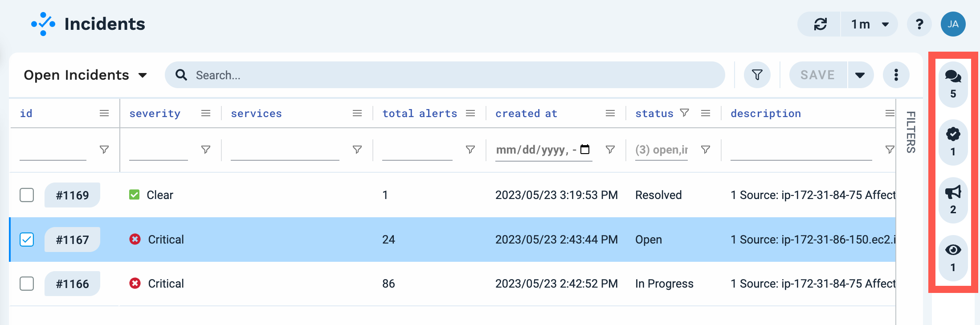The height and width of the screenshot is (325, 980).
Task: Click the filter funnel button beside search
Action: click(757, 75)
